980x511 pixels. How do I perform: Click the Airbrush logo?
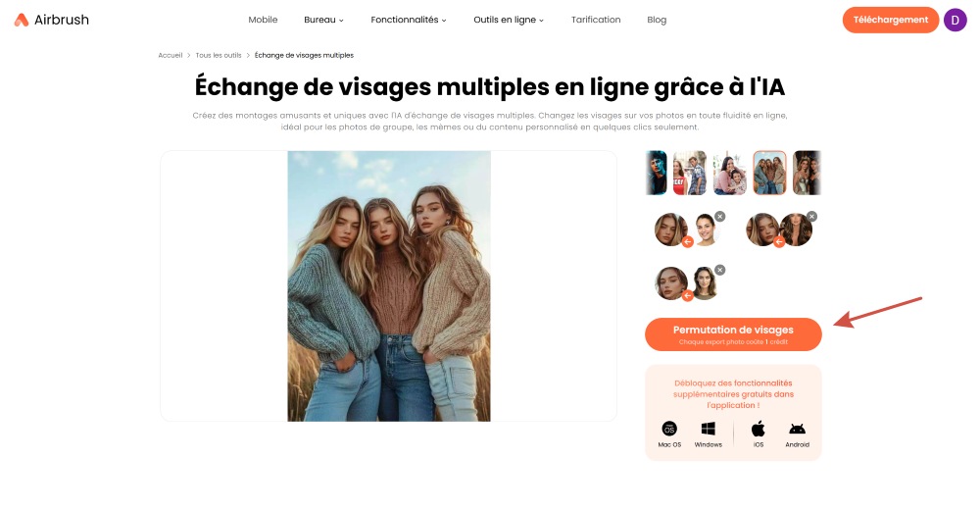click(51, 20)
